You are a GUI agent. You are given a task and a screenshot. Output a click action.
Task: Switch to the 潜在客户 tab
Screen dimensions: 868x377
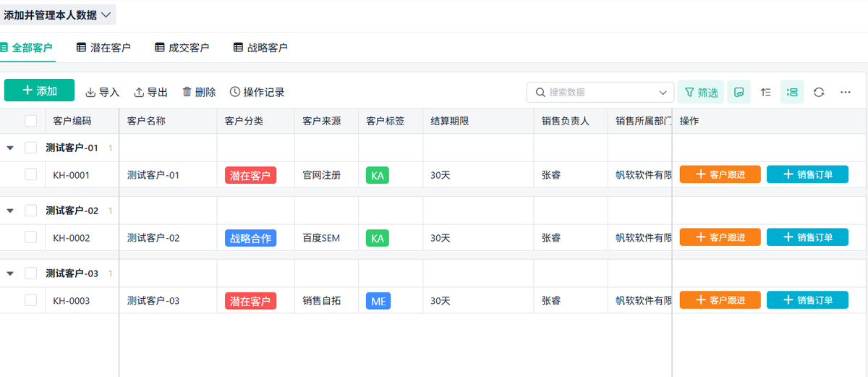pyautogui.click(x=103, y=48)
